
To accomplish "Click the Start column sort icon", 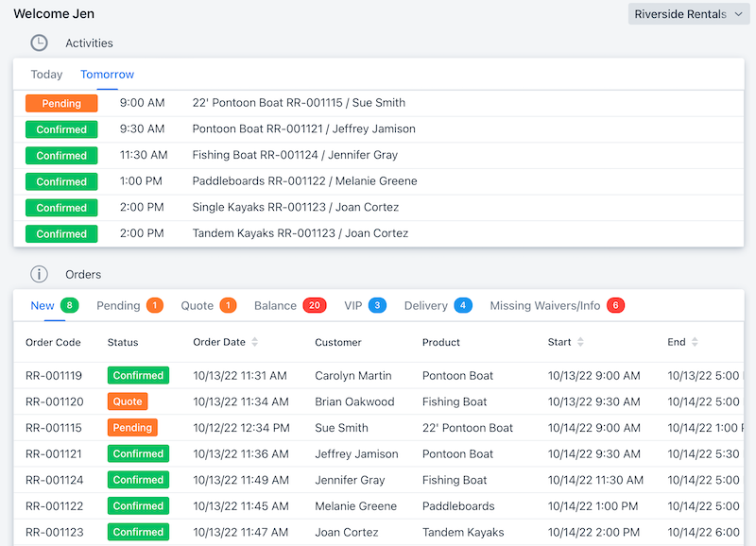I will coord(581,342).
